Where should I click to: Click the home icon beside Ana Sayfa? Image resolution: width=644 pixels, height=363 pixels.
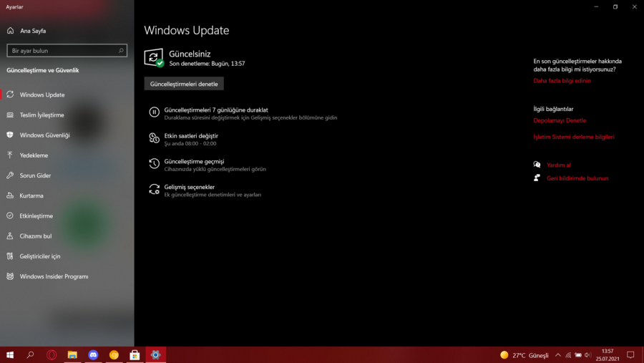pos(10,31)
